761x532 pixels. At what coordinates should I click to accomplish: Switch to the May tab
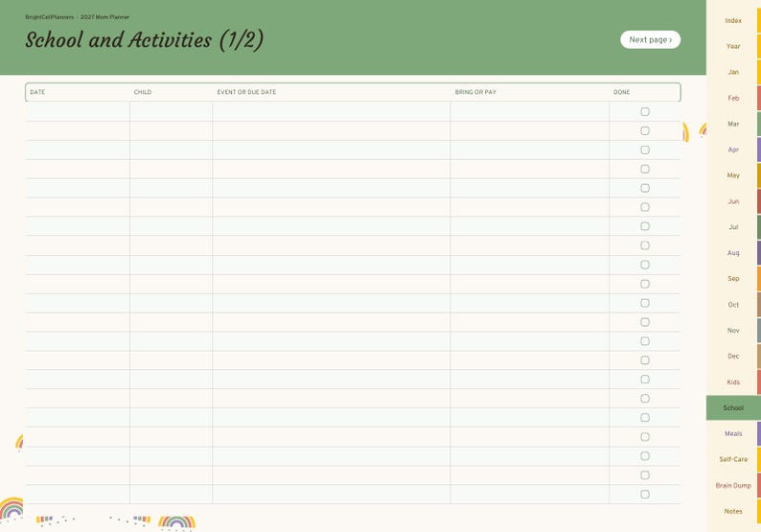[x=733, y=175]
